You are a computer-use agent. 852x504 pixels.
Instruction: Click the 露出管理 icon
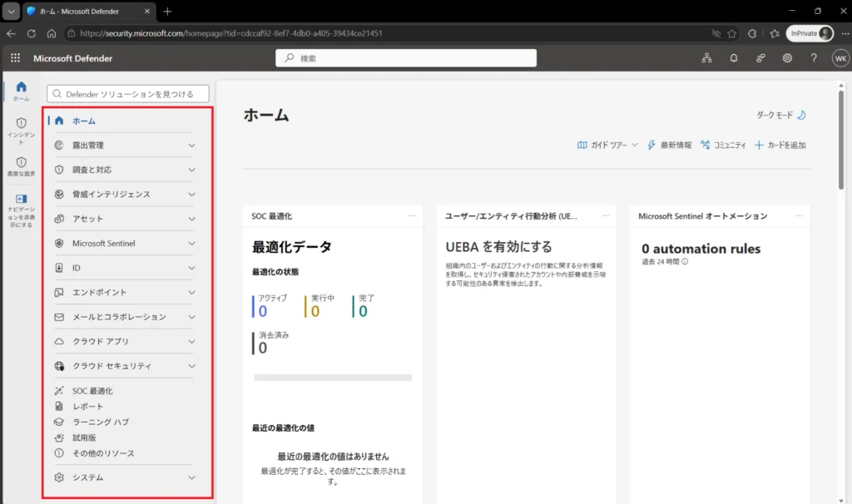coord(59,145)
